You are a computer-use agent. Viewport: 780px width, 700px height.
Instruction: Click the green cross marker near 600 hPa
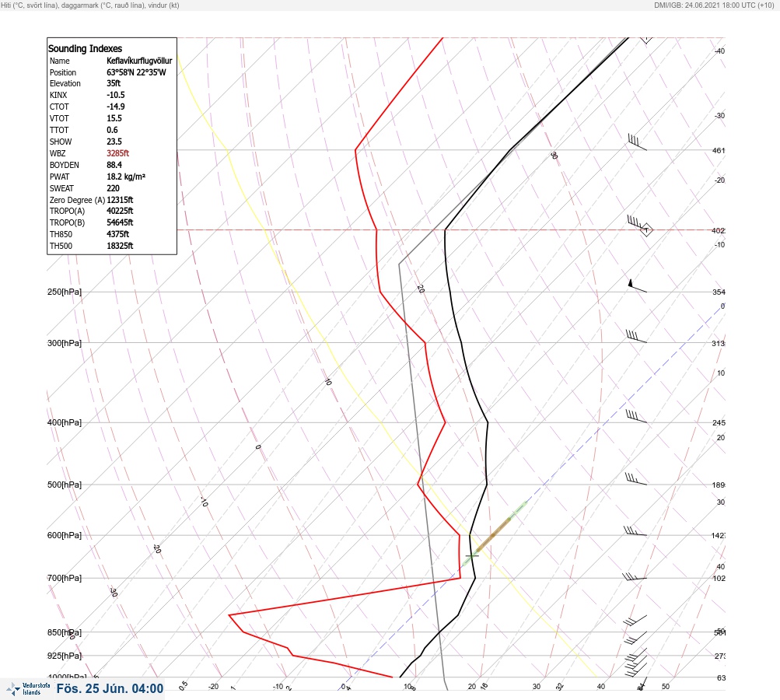coord(472,555)
